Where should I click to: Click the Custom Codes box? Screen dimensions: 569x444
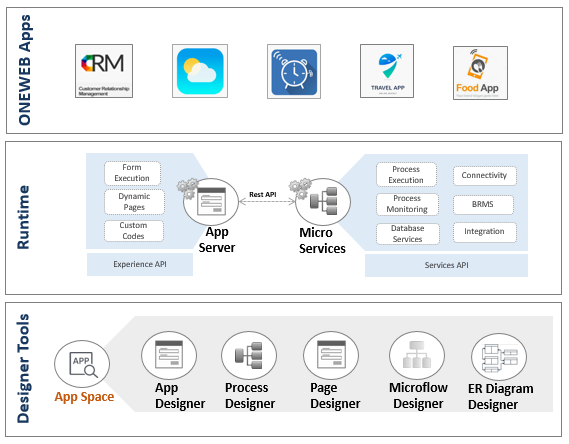[134, 231]
